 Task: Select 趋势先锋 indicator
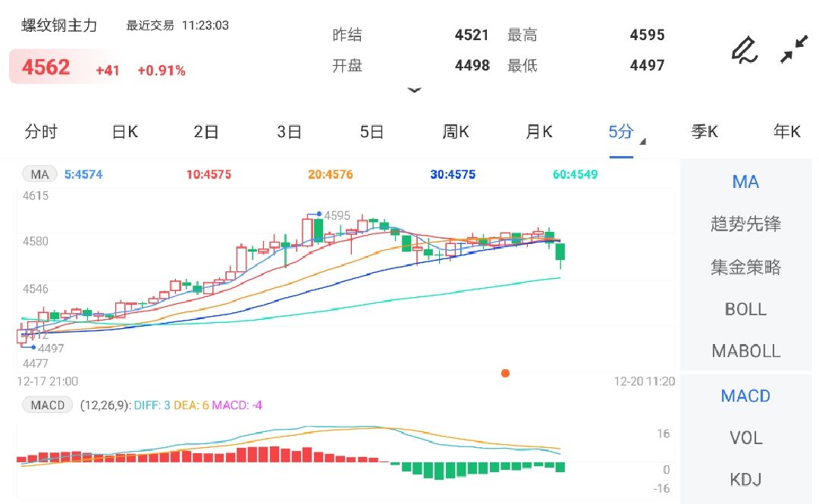(746, 224)
